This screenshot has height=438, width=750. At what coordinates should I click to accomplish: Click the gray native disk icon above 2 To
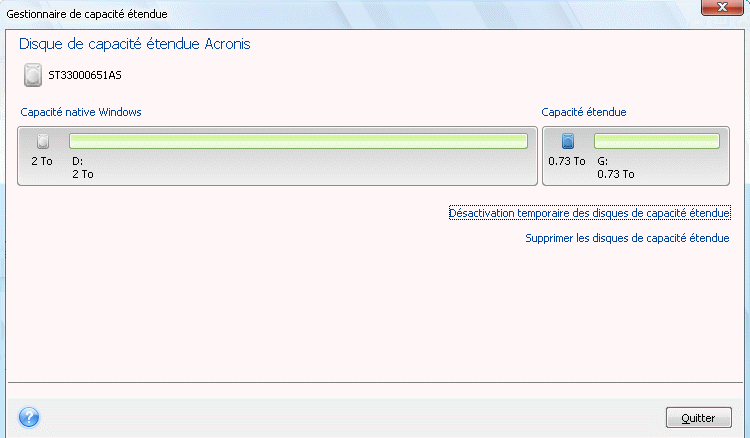43,141
